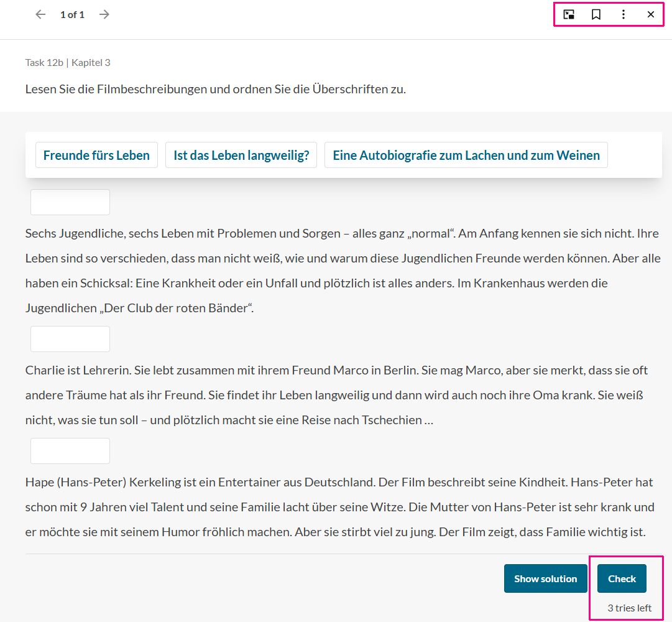Click the empty slot above 'Charlie ist Lehrerin'
The width and height of the screenshot is (672, 622).
coord(70,339)
